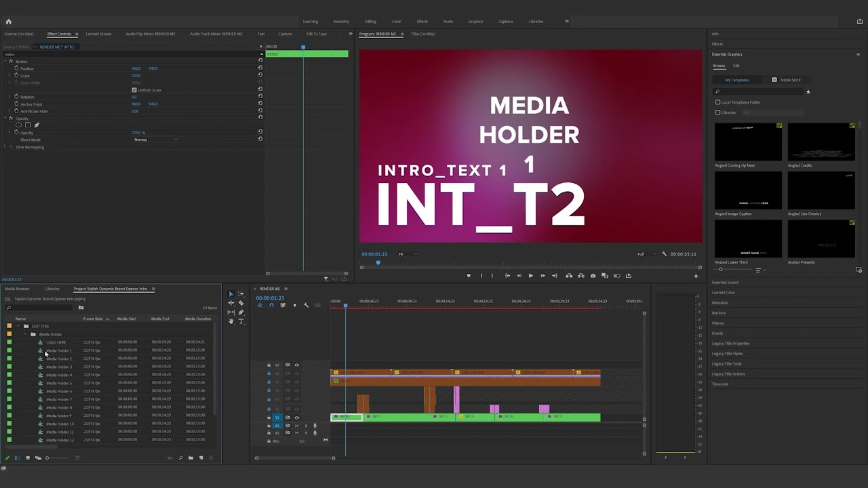Select the Type tool
868x488 pixels.
241,321
